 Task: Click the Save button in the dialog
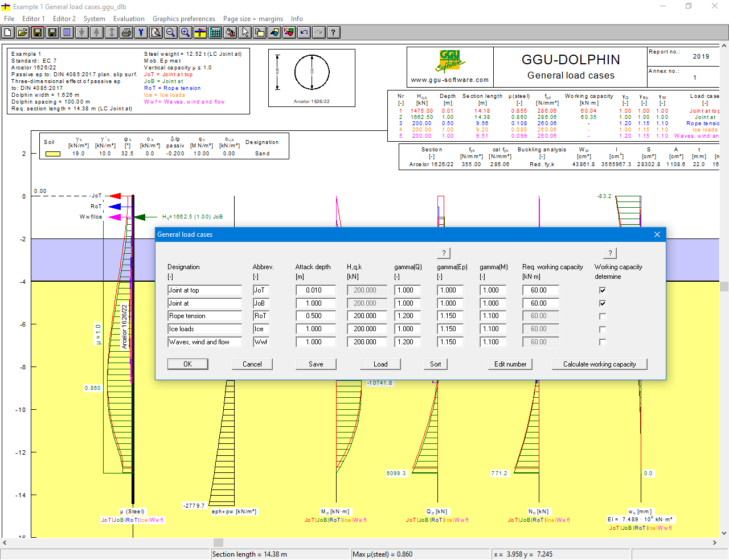316,364
